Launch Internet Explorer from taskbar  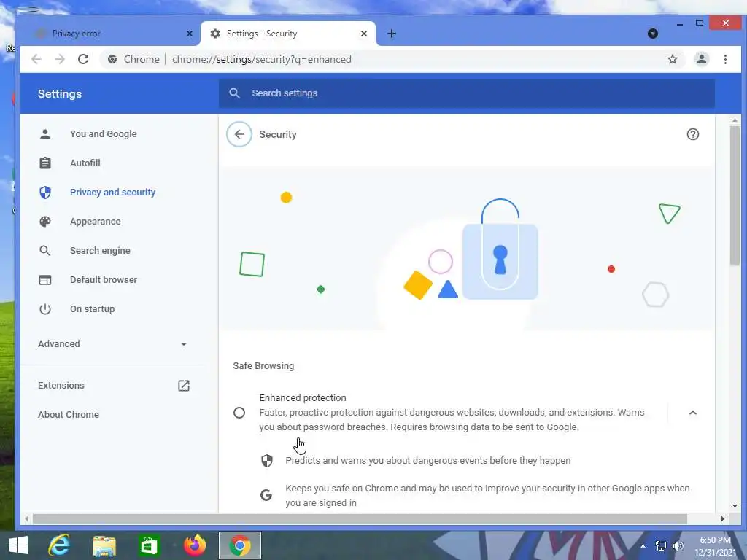click(59, 545)
